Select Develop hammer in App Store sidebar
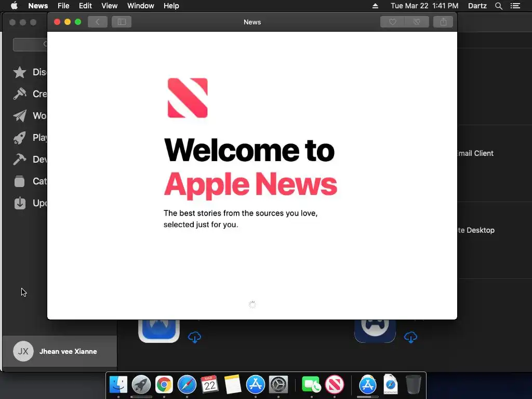 pos(20,159)
